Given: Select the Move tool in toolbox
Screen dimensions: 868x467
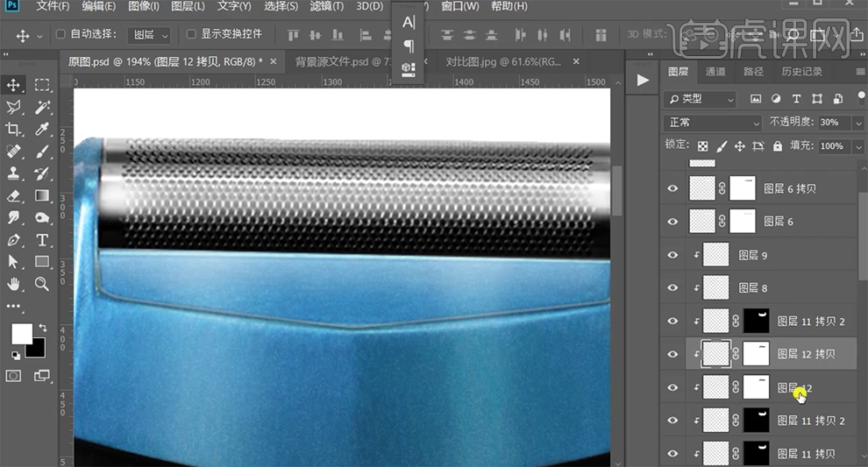Looking at the screenshot, I should (x=13, y=85).
